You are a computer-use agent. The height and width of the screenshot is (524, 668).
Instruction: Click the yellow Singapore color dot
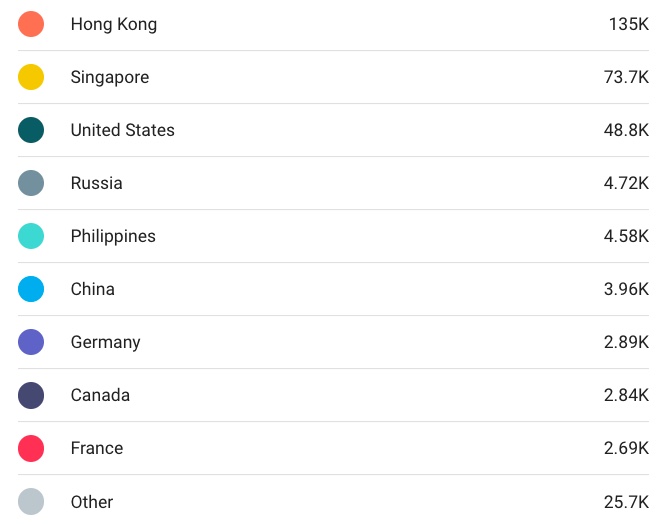pos(31,77)
